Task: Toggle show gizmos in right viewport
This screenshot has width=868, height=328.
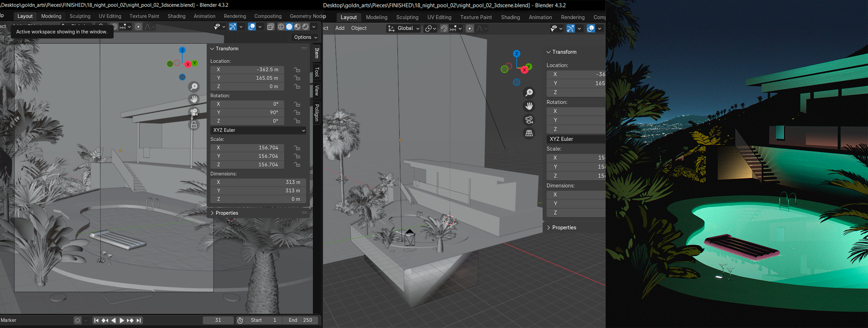Action: (570, 28)
